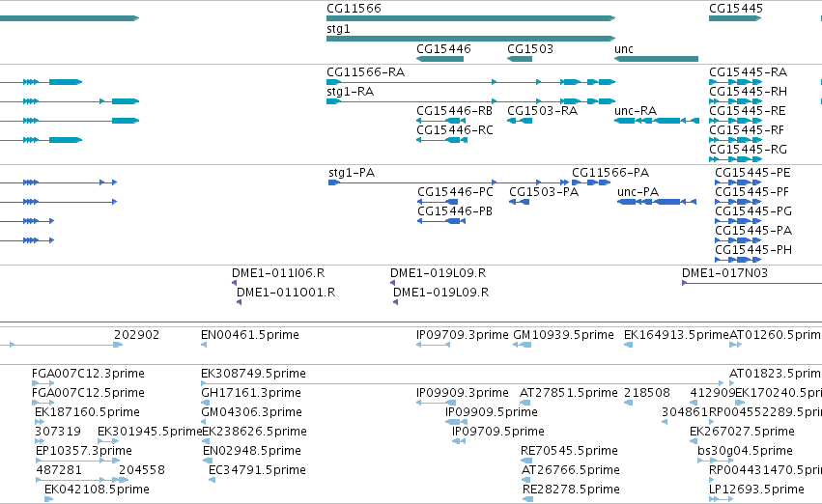Click the LP12693.5prime label
The height and width of the screenshot is (504, 822).
(756, 490)
